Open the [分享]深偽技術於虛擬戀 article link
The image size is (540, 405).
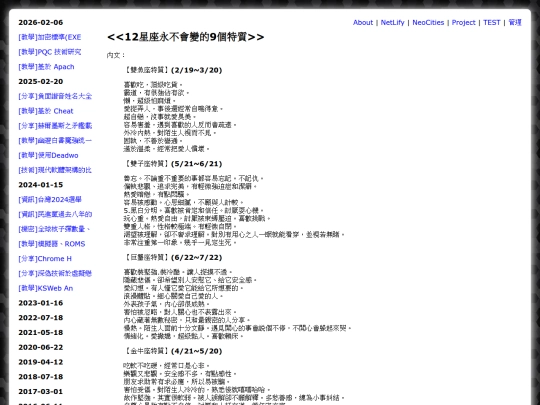[55, 274]
